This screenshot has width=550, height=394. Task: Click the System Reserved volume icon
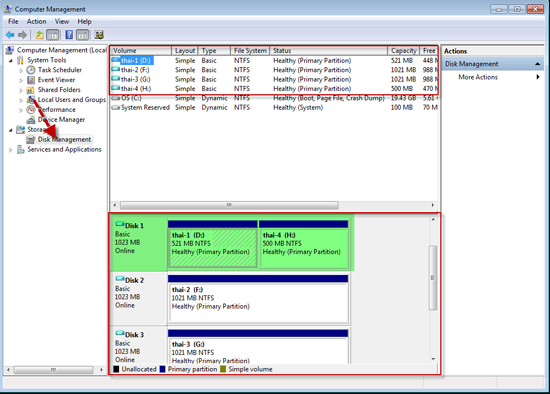coord(115,107)
